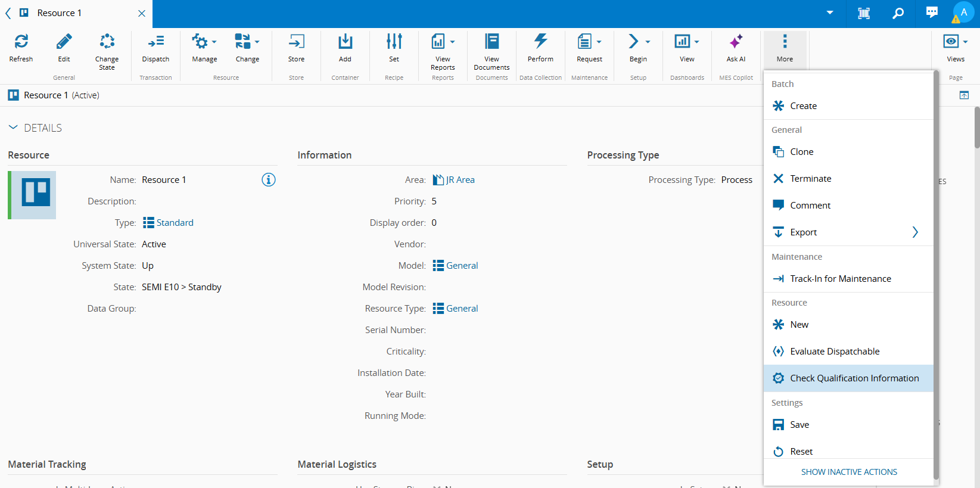Select Clone in the More menu
Image resolution: width=980 pixels, height=488 pixels.
[x=801, y=152]
